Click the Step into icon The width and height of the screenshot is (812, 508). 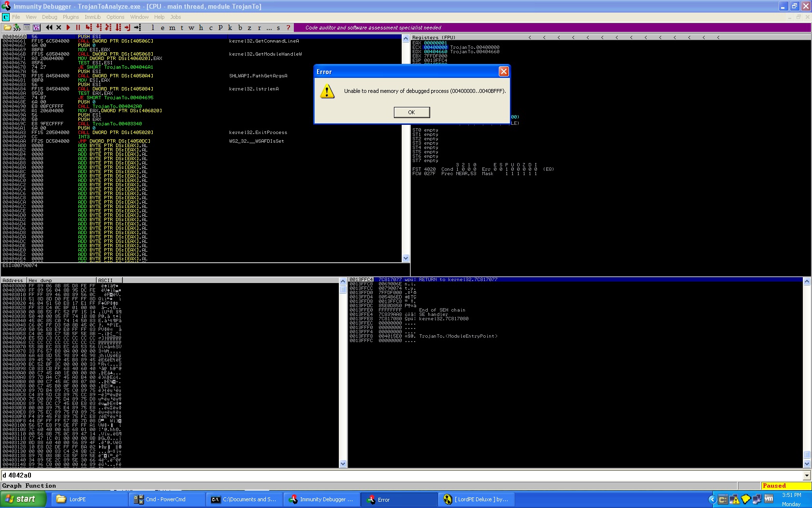pyautogui.click(x=88, y=28)
